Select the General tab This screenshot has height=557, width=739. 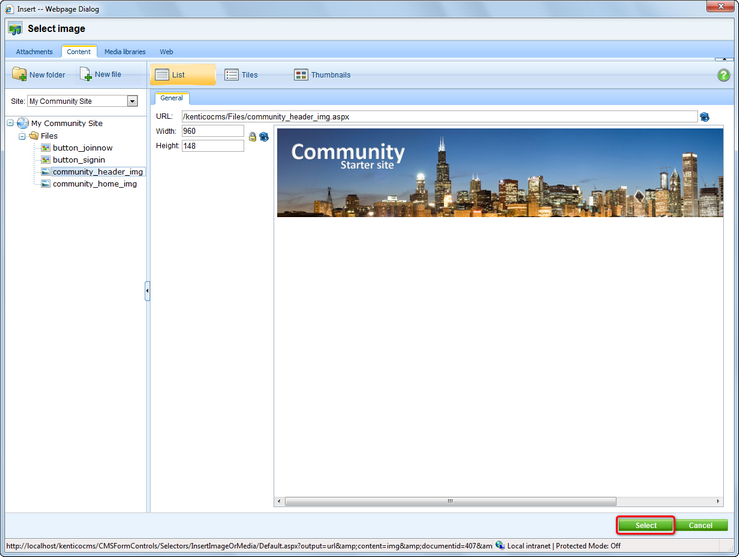(x=172, y=98)
